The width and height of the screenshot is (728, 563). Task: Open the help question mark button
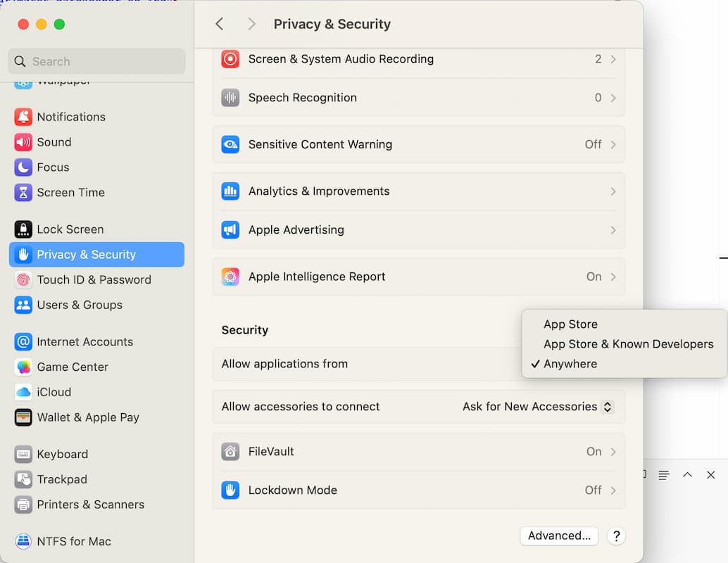tap(616, 536)
